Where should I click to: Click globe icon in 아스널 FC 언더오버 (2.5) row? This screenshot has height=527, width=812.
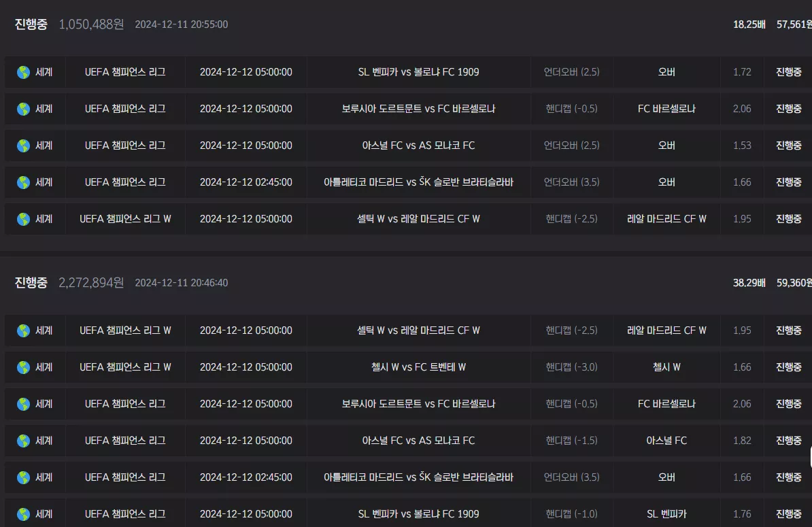pos(23,146)
